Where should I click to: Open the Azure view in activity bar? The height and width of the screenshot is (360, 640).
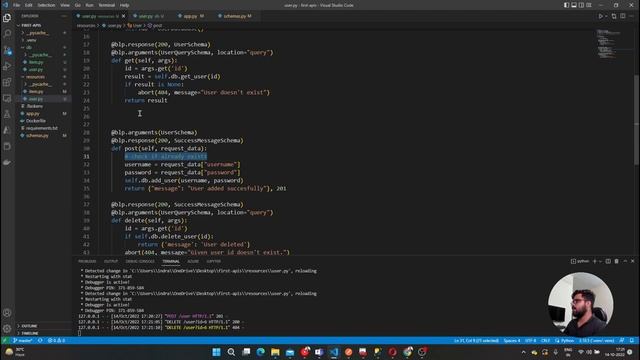(7, 130)
